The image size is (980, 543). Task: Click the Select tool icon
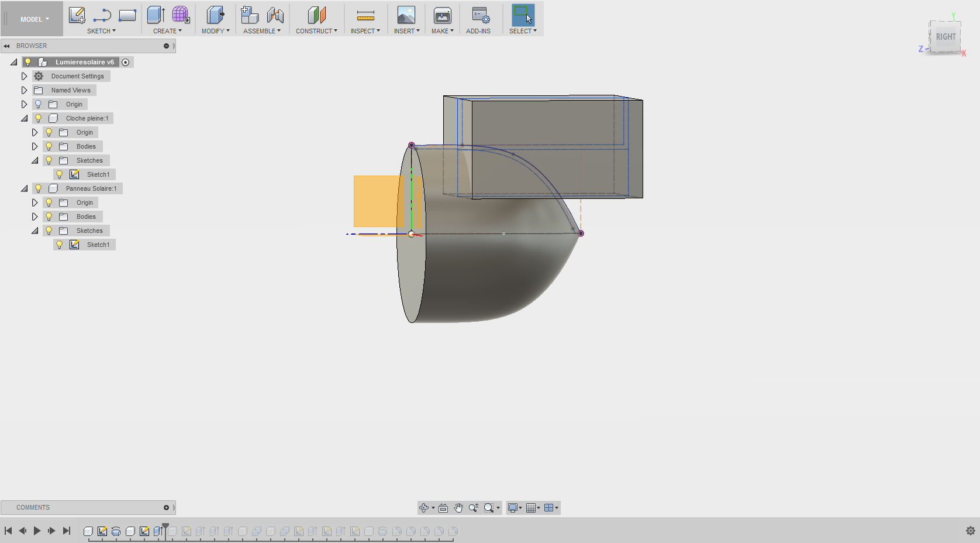523,15
